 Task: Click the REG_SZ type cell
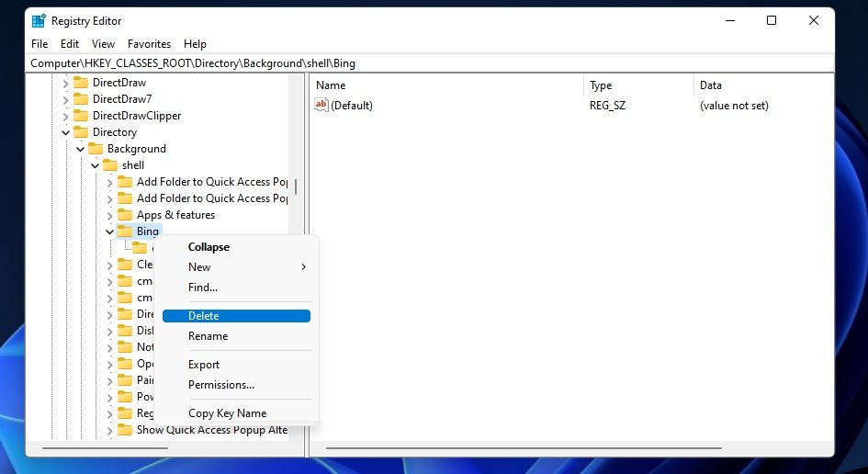point(607,106)
